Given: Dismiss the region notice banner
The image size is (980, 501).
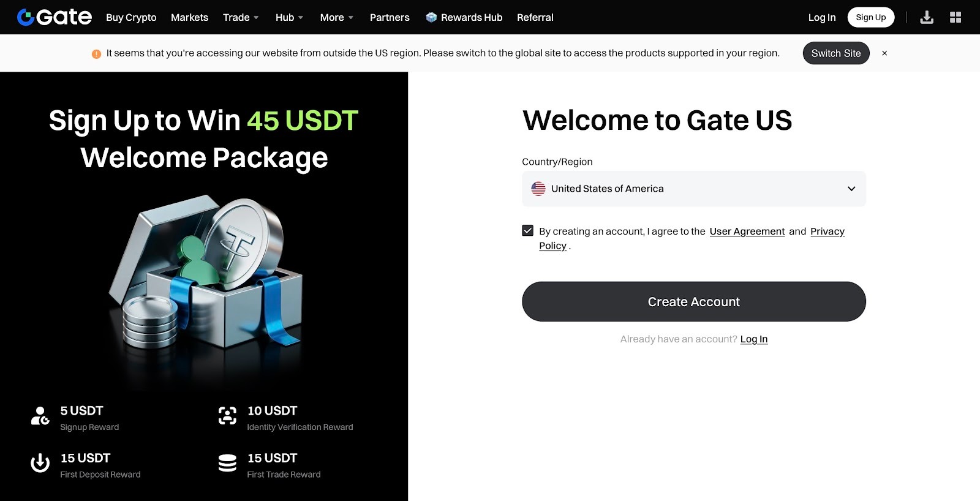Looking at the screenshot, I should pyautogui.click(x=884, y=53).
